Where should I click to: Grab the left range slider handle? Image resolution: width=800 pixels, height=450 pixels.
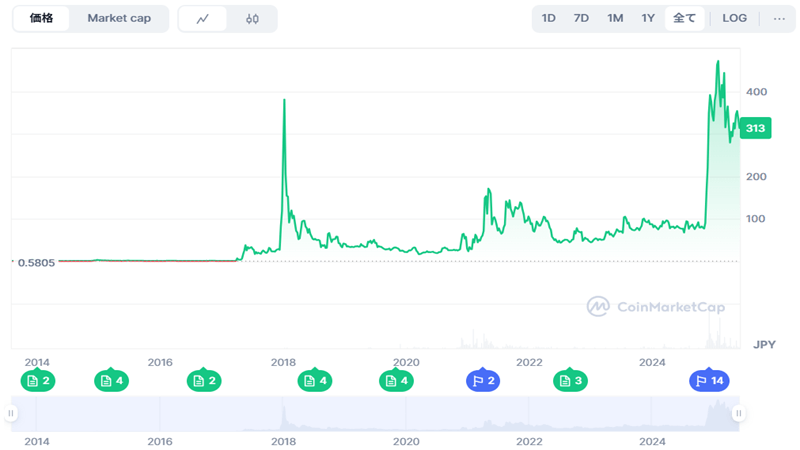(11, 413)
